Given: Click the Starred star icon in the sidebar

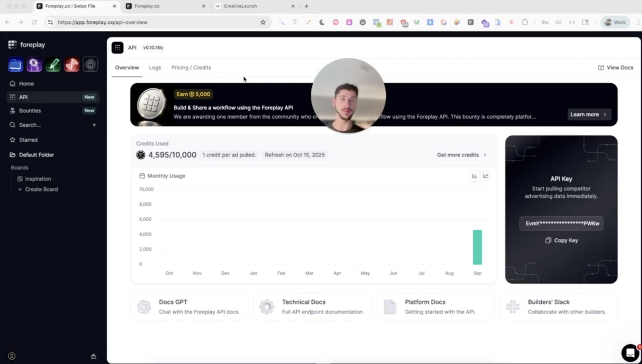Looking at the screenshot, I should [12, 140].
